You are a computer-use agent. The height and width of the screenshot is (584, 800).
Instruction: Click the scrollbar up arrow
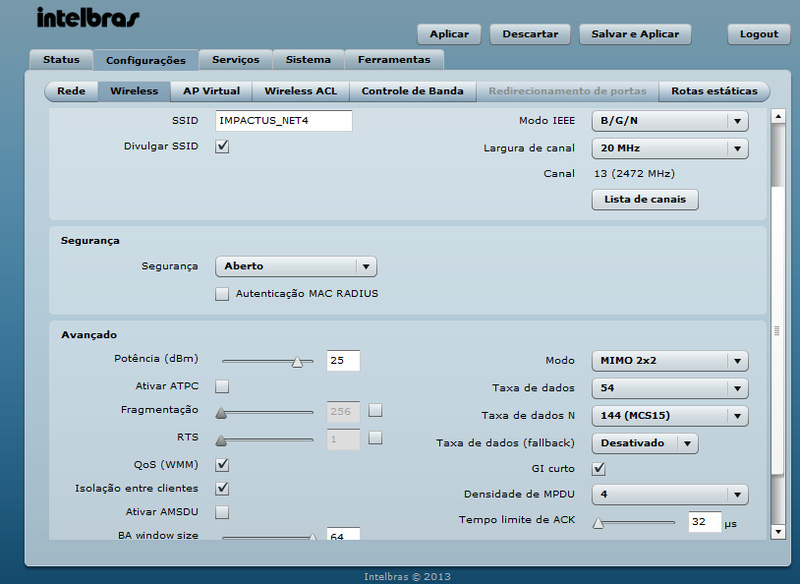pyautogui.click(x=778, y=116)
